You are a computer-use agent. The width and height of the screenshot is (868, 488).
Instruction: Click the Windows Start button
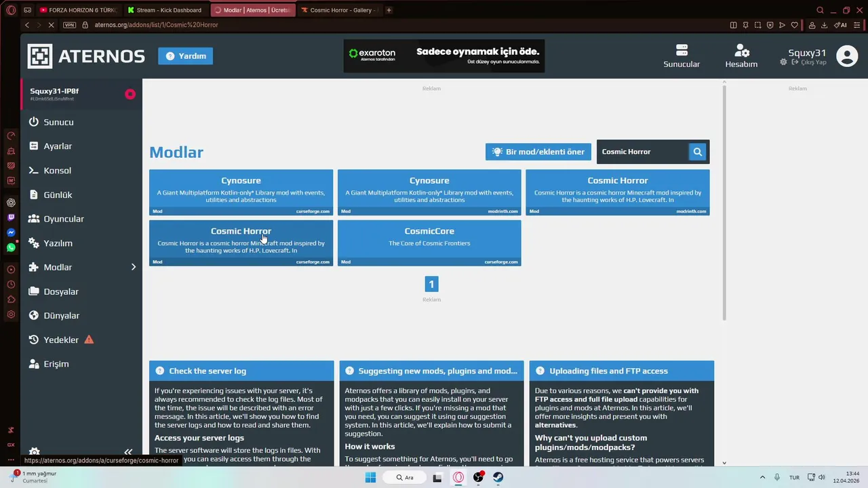coord(370,477)
